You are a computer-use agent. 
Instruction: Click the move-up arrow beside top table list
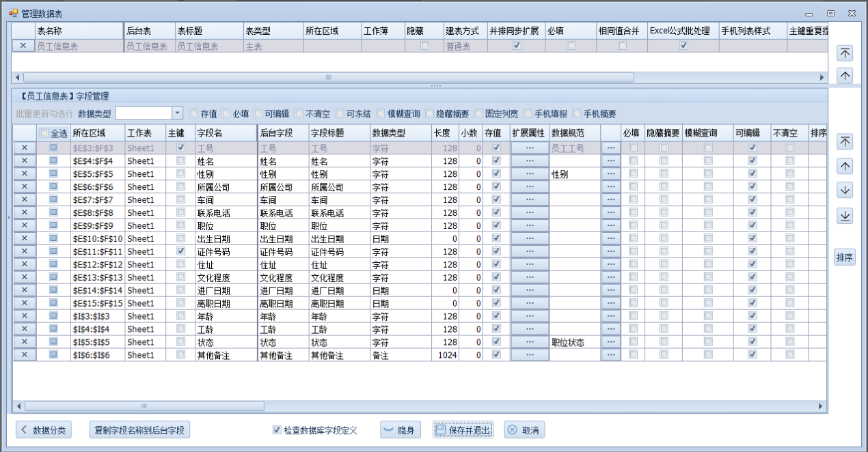coord(845,76)
